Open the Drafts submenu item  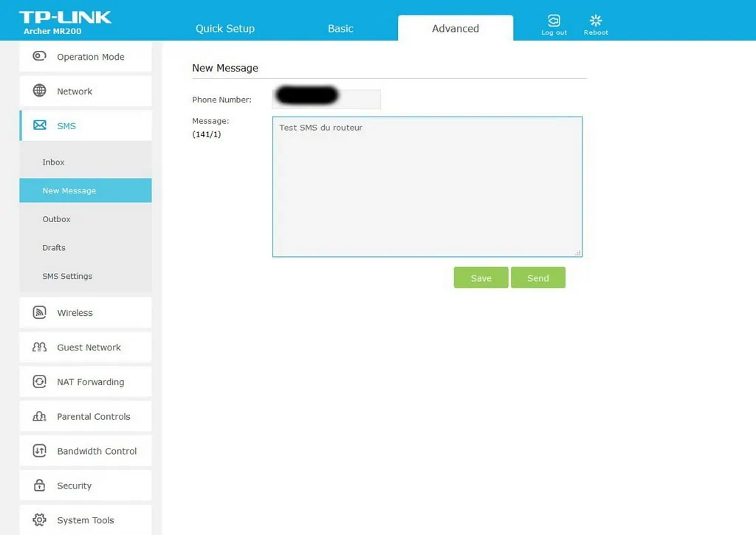pos(54,248)
